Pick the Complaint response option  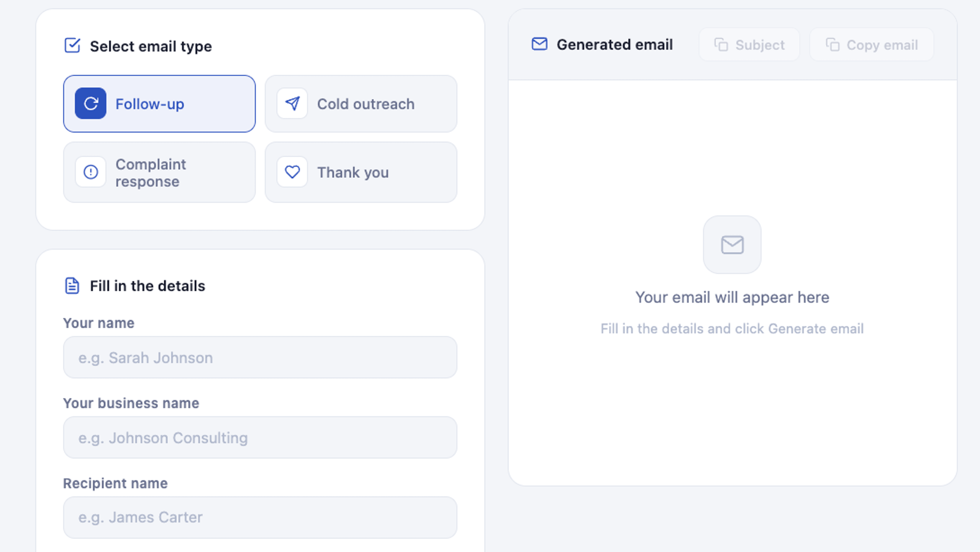[159, 172]
